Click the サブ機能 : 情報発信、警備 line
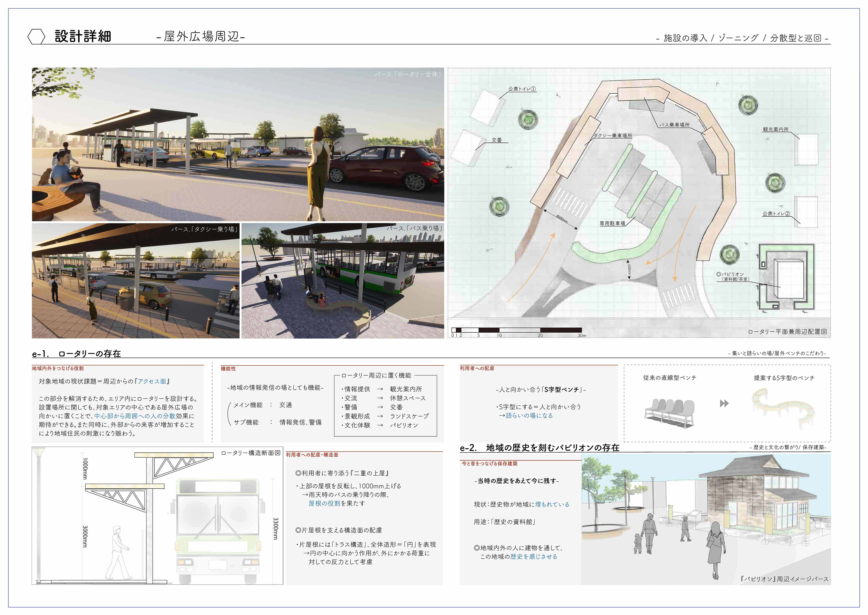This screenshot has width=868, height=615. (278, 422)
